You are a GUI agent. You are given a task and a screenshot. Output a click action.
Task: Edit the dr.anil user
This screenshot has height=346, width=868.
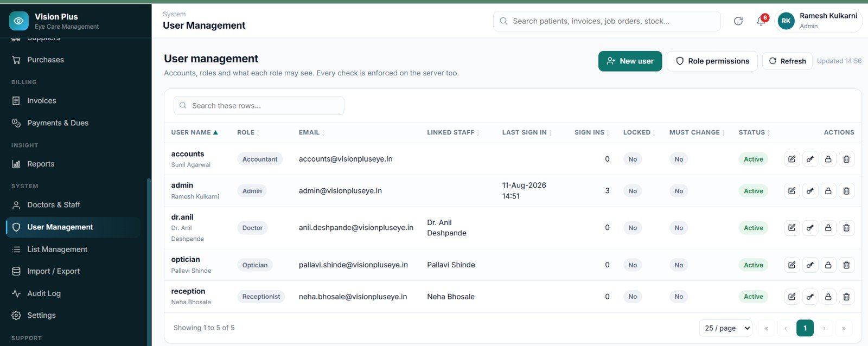coord(792,228)
